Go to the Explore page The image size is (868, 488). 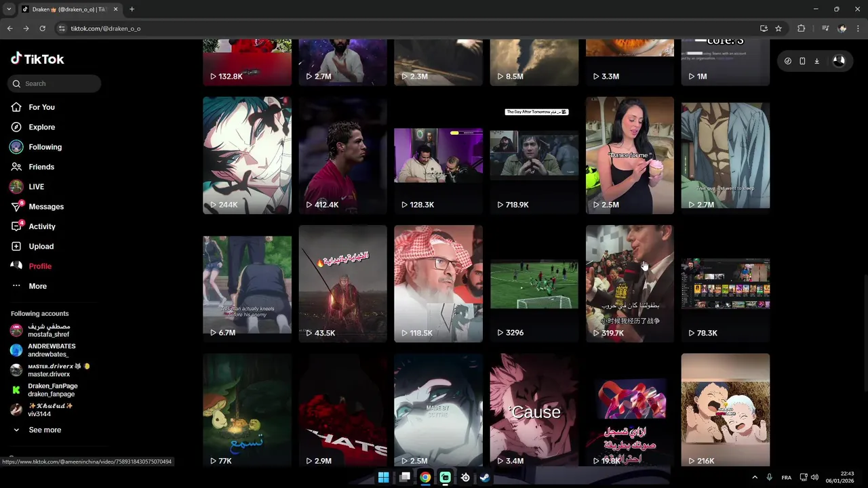[x=41, y=127]
